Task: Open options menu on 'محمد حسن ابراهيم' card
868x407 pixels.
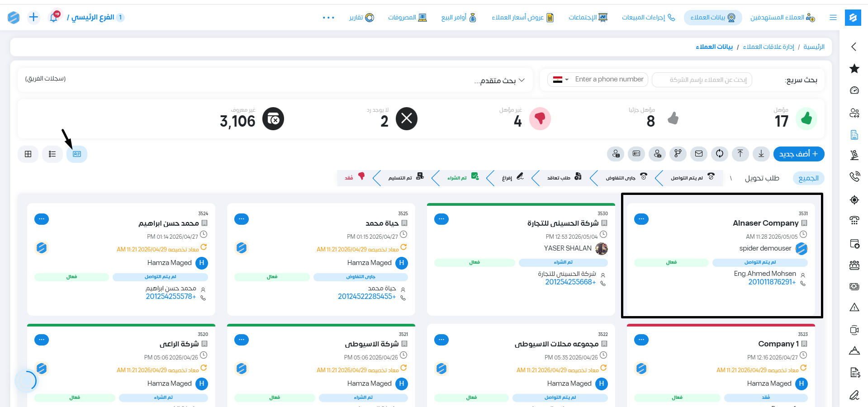Action: coord(41,219)
